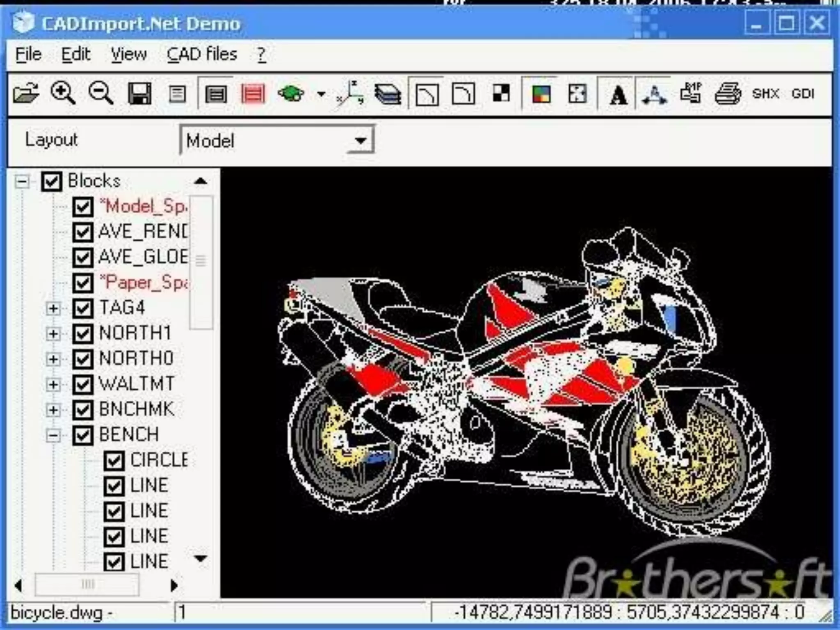This screenshot has width=840, height=630.
Task: Click the Open file folder icon
Action: point(25,94)
